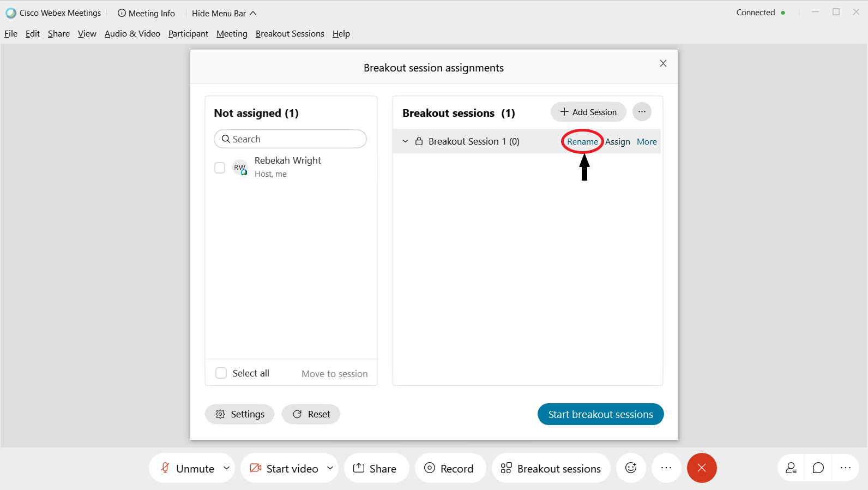Click Start video
Screen dimensions: 868x490
tap(284, 468)
